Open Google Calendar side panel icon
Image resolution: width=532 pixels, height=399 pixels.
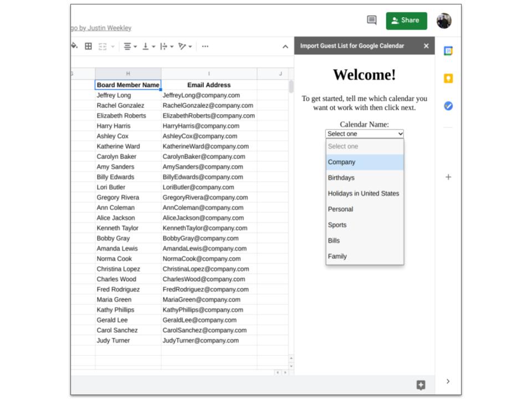coord(448,51)
